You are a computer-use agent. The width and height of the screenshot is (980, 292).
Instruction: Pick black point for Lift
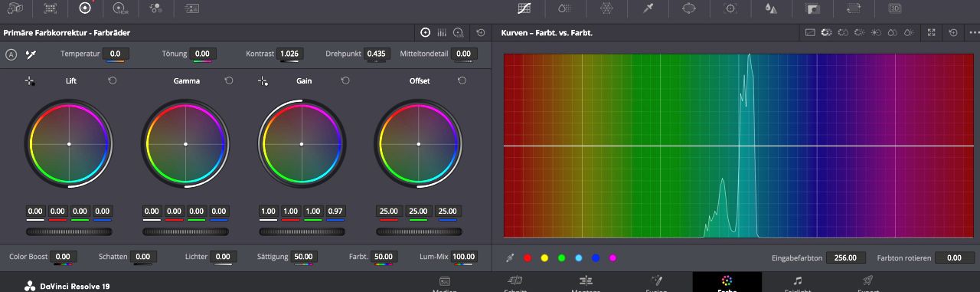[x=29, y=80]
